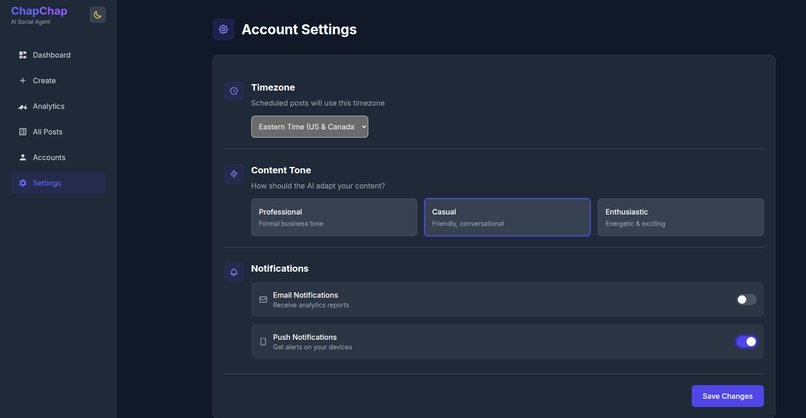Click 'Receive analytics reports' text
Screen dimensions: 806x418
[311, 305]
